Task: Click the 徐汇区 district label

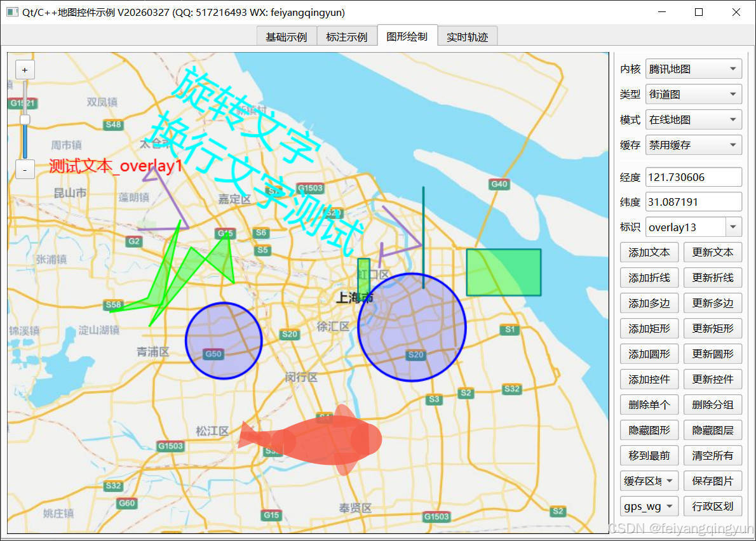Action: click(x=333, y=326)
